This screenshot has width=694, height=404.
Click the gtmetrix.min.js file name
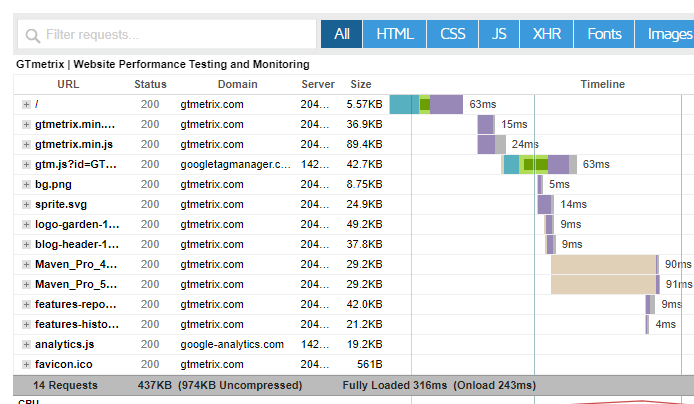(x=74, y=144)
